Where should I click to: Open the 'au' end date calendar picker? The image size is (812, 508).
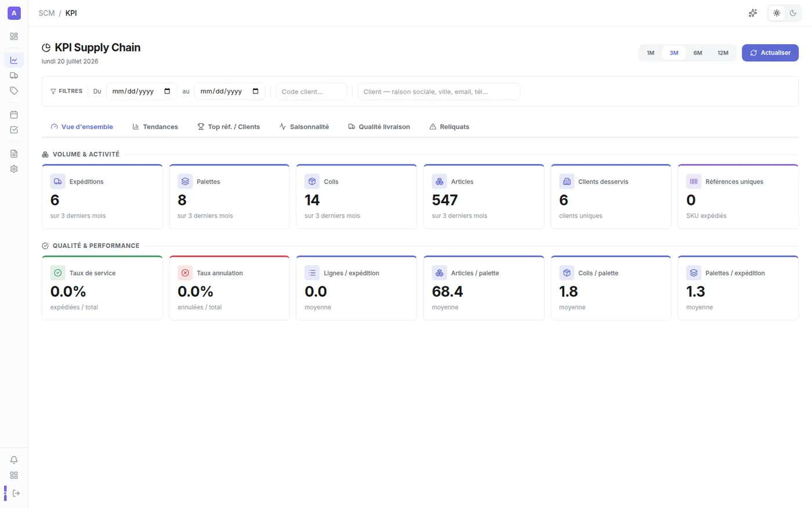click(255, 91)
